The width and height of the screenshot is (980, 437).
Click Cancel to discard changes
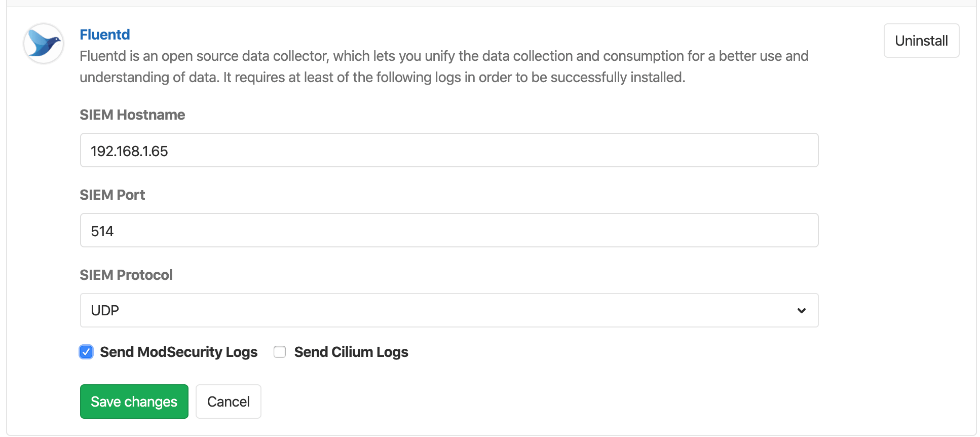tap(228, 401)
